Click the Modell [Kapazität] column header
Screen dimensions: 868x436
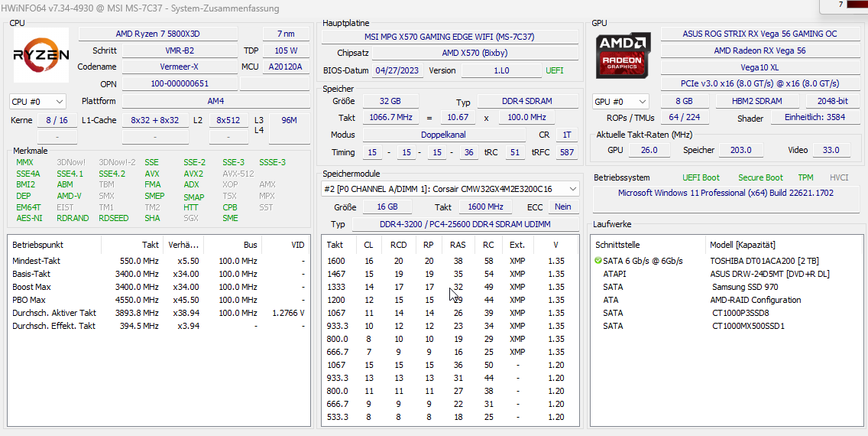click(783, 245)
